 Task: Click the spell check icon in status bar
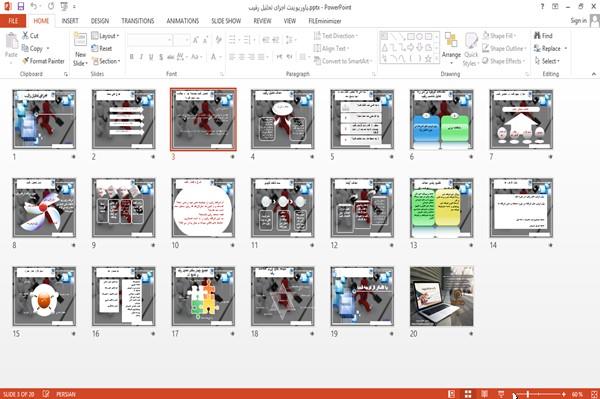(x=46, y=394)
